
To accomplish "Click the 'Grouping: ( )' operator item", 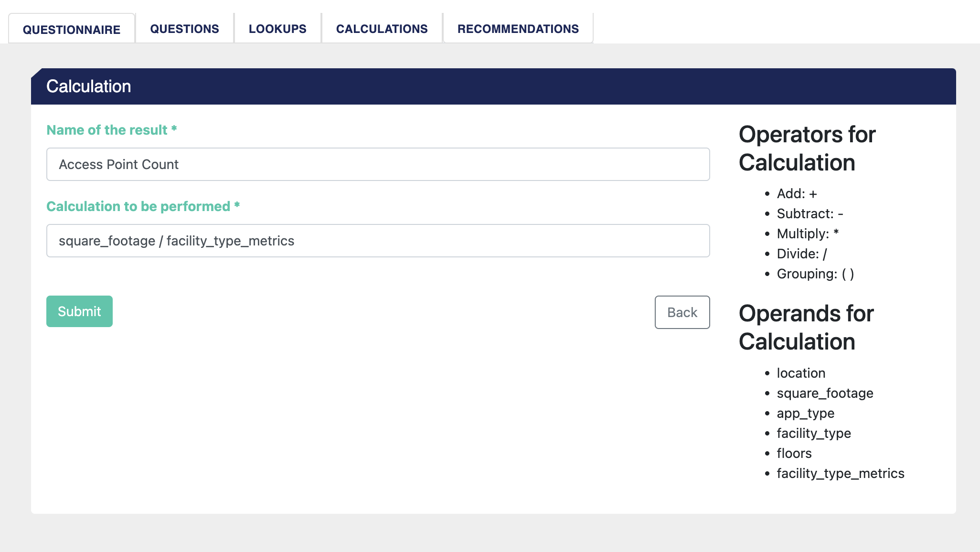I will (815, 274).
